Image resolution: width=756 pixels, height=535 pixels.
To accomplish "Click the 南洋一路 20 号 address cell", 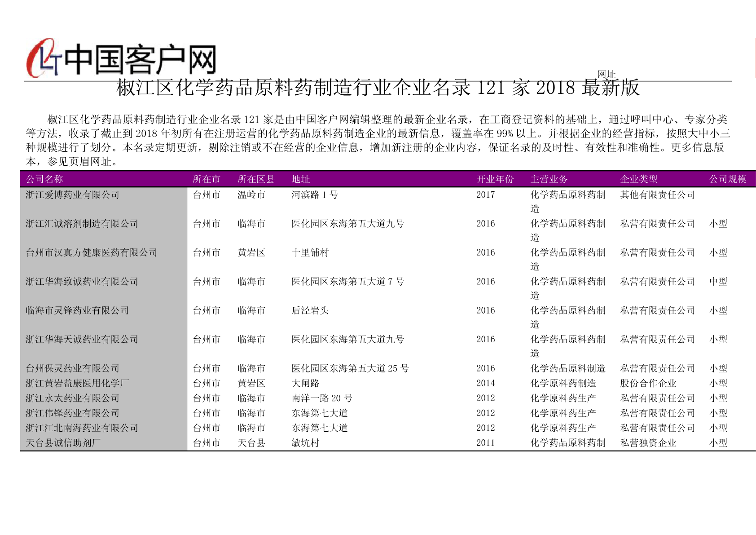I will coord(322,398).
